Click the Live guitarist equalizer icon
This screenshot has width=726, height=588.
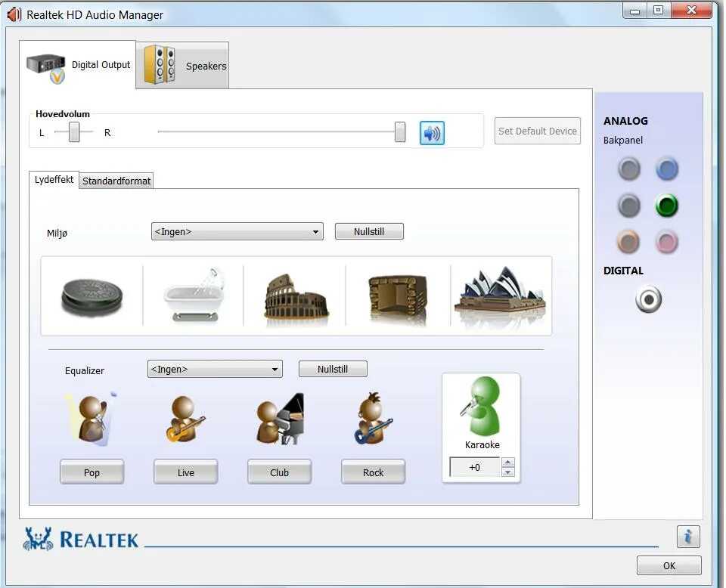185,419
